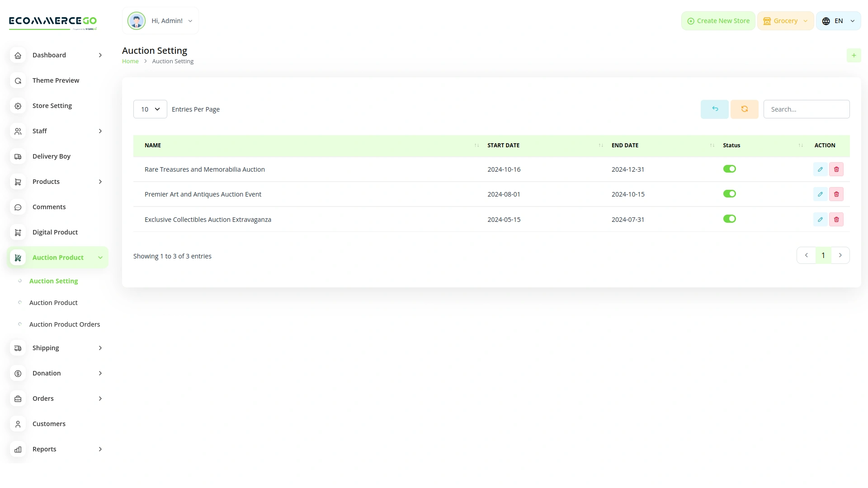Click the plus icon to add auction setting
The image size is (868, 488).
pos(854,55)
